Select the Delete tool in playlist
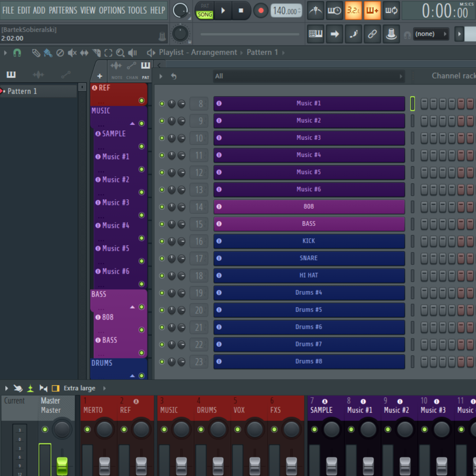Viewport: 476px width, 476px height. point(60,53)
